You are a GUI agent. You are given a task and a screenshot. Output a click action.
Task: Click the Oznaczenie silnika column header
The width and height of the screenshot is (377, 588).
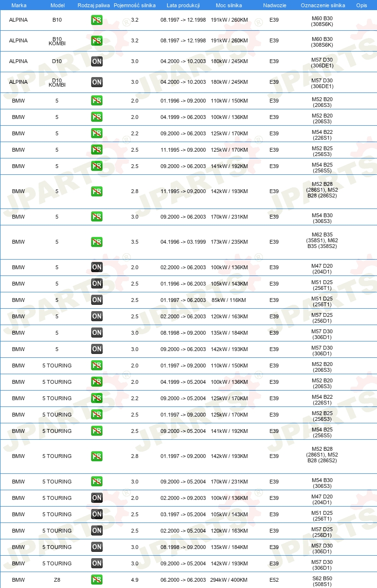[323, 5]
